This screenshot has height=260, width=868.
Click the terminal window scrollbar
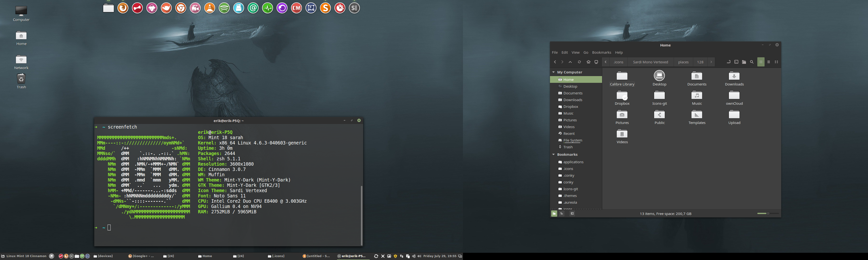(362, 216)
